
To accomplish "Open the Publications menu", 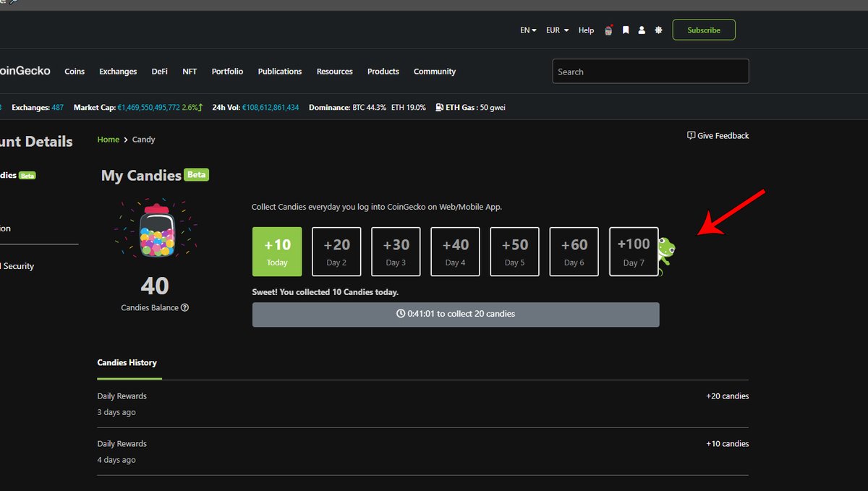I will tap(280, 72).
